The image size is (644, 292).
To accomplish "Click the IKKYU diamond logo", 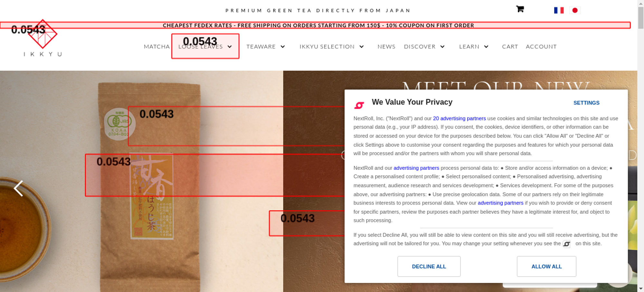I will [43, 34].
